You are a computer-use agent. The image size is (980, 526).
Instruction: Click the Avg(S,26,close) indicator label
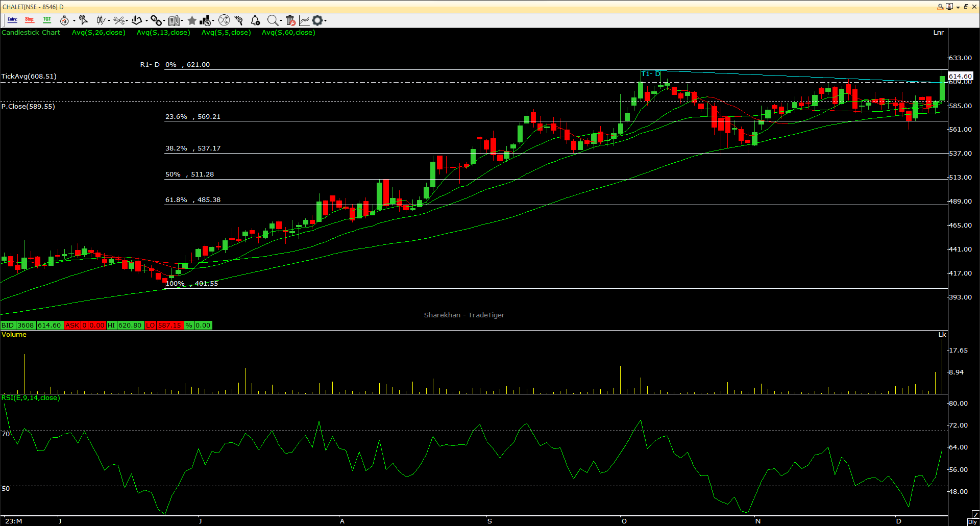(x=99, y=33)
